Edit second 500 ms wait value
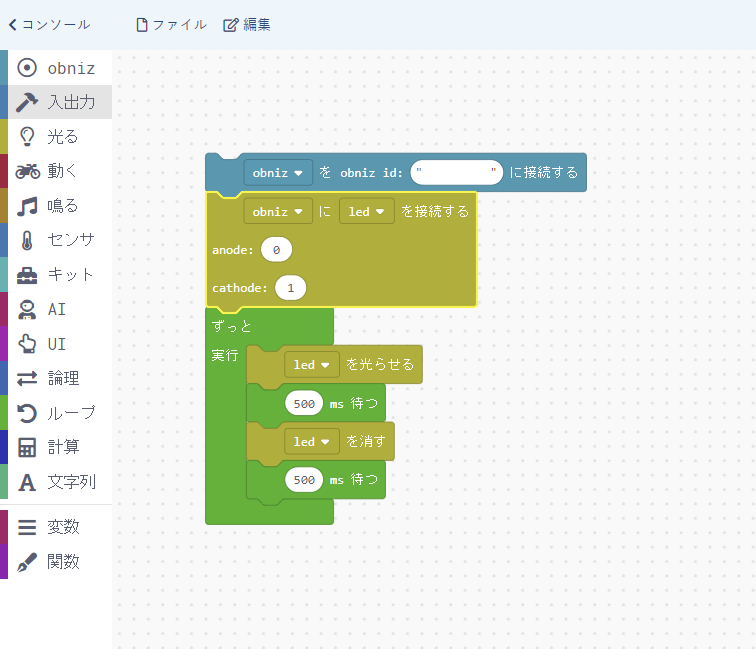The height and width of the screenshot is (649, 756). (x=304, y=480)
